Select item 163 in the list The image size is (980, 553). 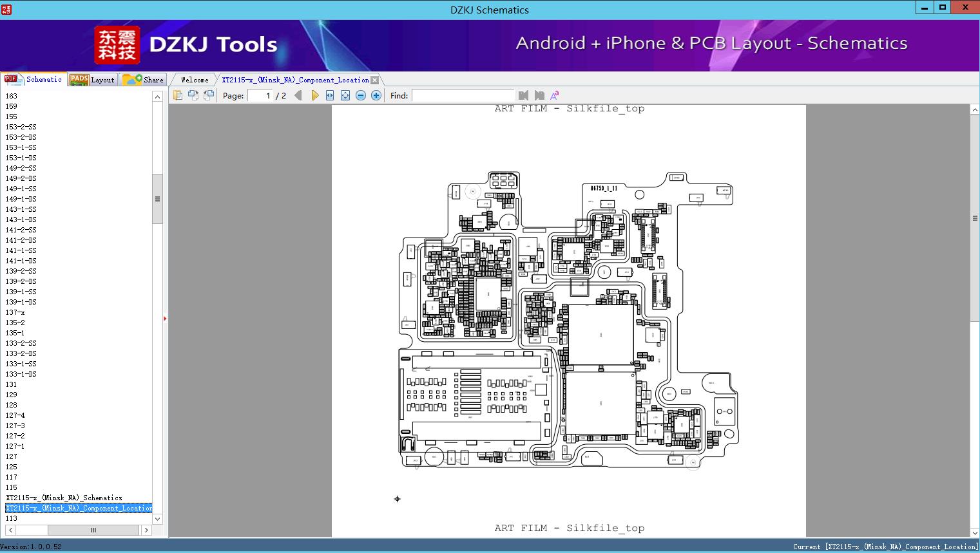coord(12,96)
